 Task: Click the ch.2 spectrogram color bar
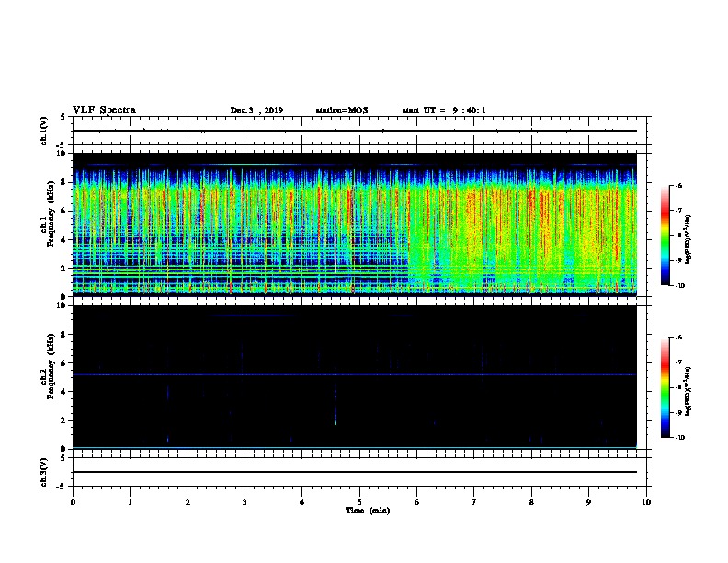coord(665,387)
